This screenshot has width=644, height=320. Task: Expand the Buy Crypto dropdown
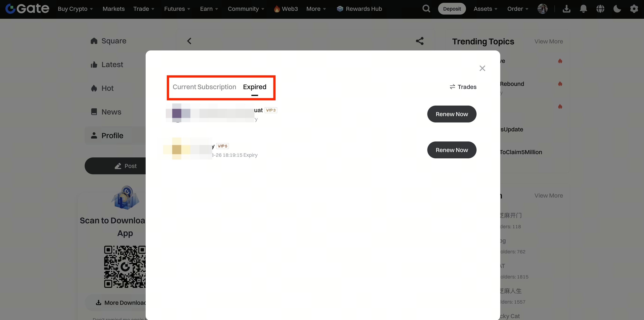coord(75,9)
